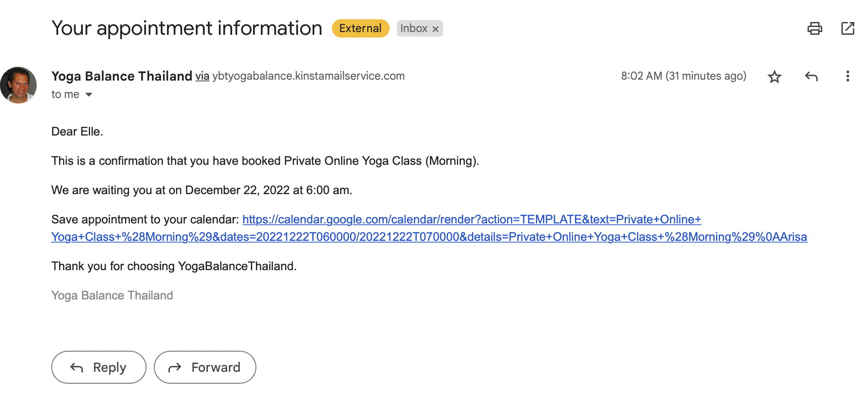The height and width of the screenshot is (413, 868).
Task: Open email in new window icon
Action: coord(848,28)
